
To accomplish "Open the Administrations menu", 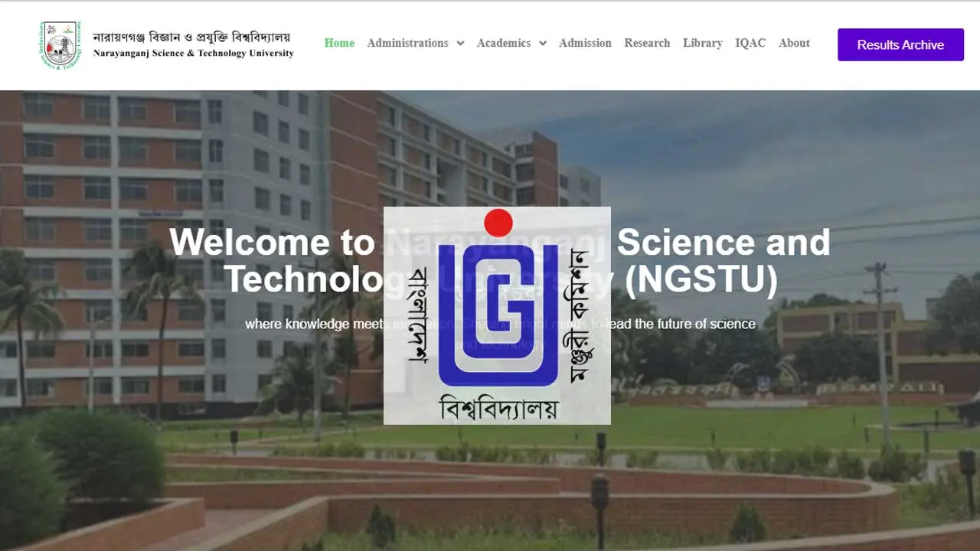I will (x=407, y=43).
